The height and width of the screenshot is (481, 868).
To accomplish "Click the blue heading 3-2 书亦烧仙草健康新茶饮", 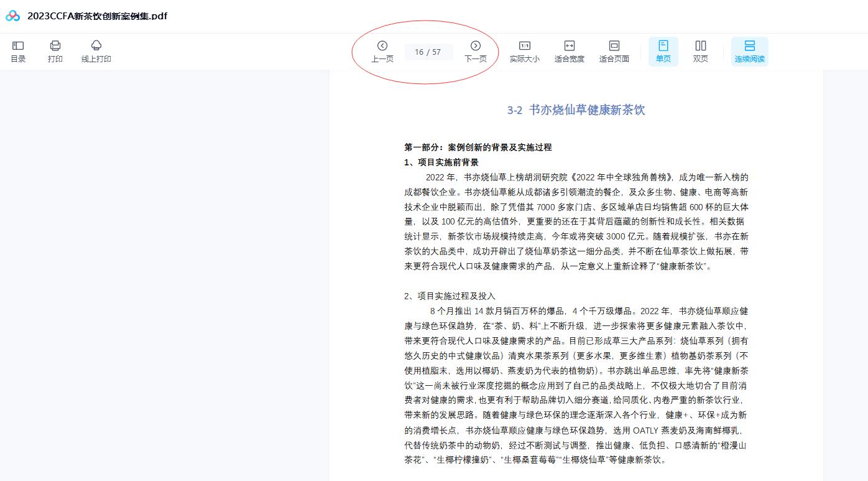I will (x=576, y=110).
